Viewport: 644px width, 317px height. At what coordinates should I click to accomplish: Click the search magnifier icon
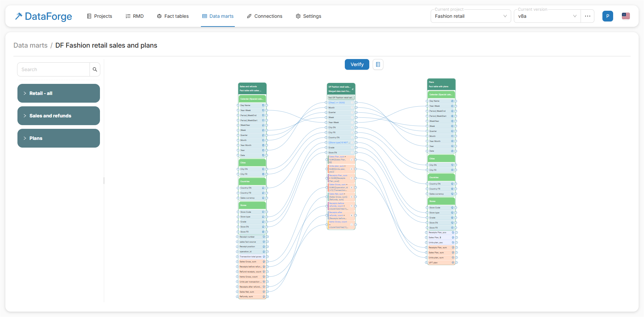[x=95, y=69]
